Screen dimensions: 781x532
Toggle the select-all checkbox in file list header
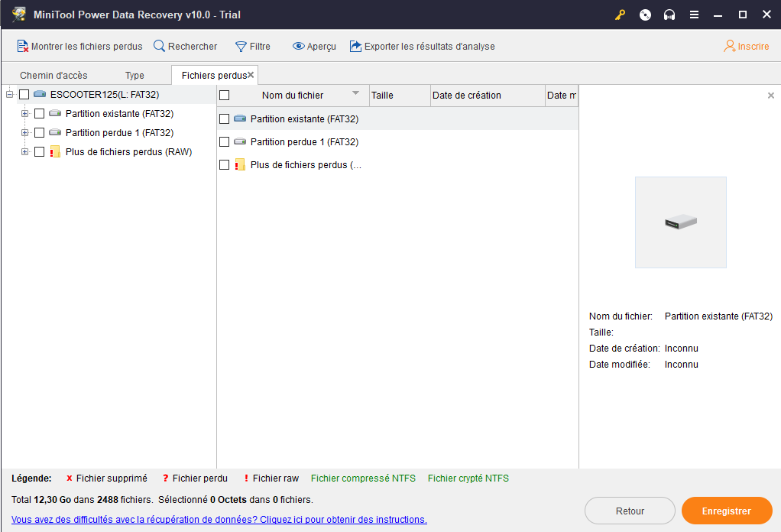click(x=225, y=95)
